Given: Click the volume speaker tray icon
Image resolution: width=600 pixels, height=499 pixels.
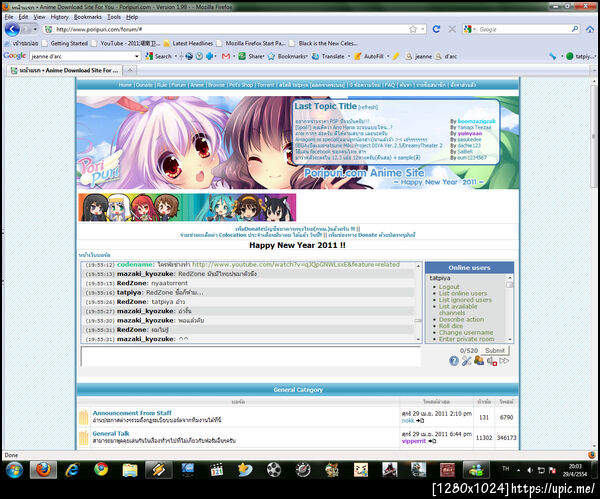Looking at the screenshot, I should 530,470.
